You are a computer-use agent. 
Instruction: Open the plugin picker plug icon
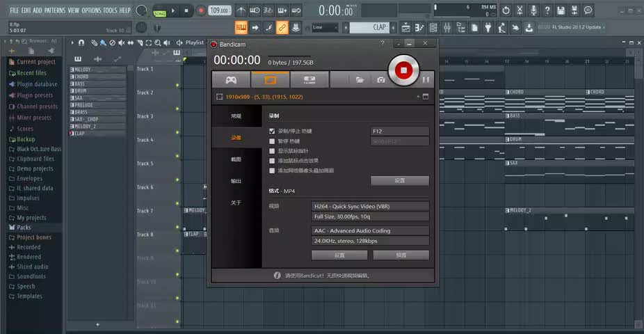click(488, 28)
